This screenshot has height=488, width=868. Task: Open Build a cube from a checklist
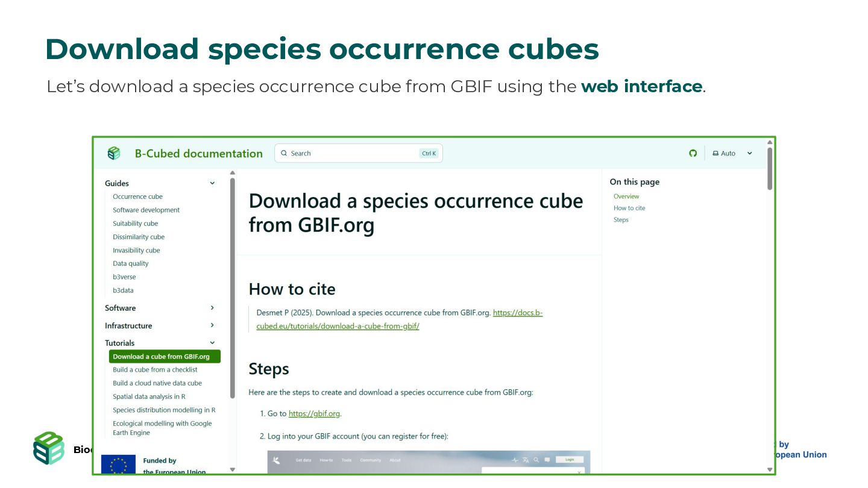tap(155, 370)
